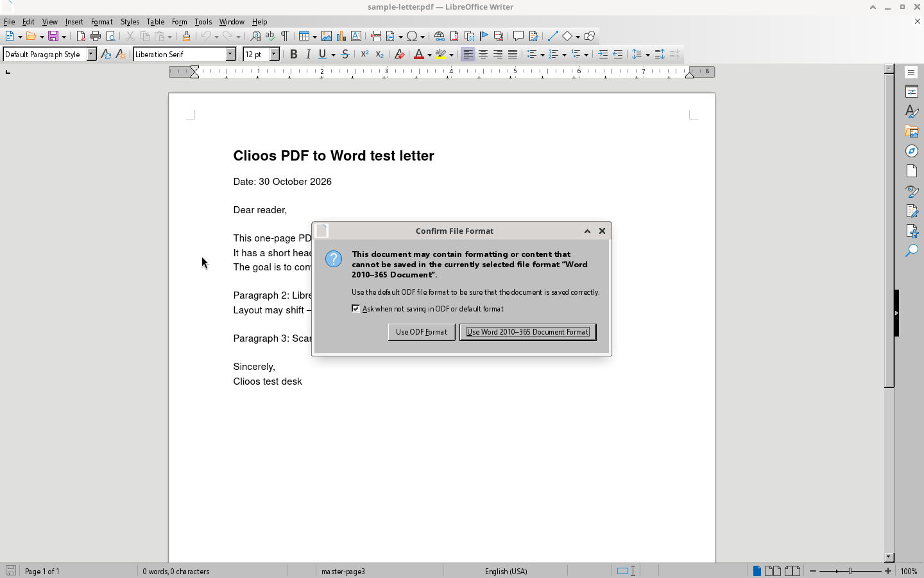Uncheck "Ask when not saving in ODF" checkbox
Image resolution: width=924 pixels, height=578 pixels.
pyautogui.click(x=356, y=309)
